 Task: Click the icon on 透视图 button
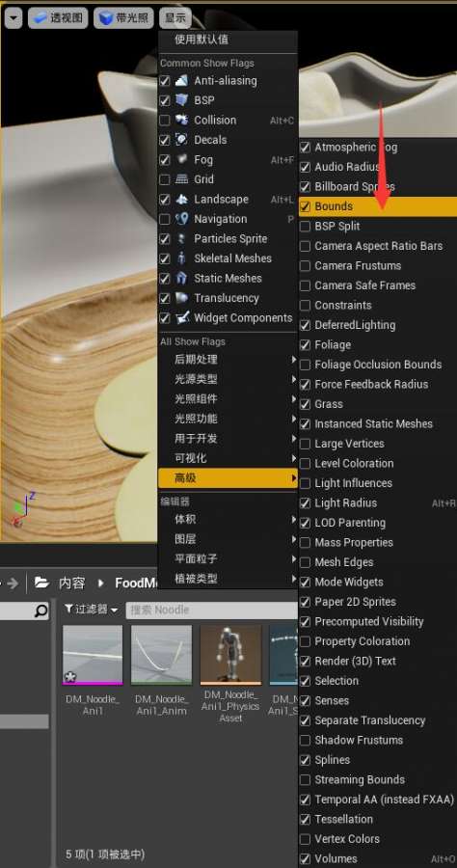tap(40, 17)
